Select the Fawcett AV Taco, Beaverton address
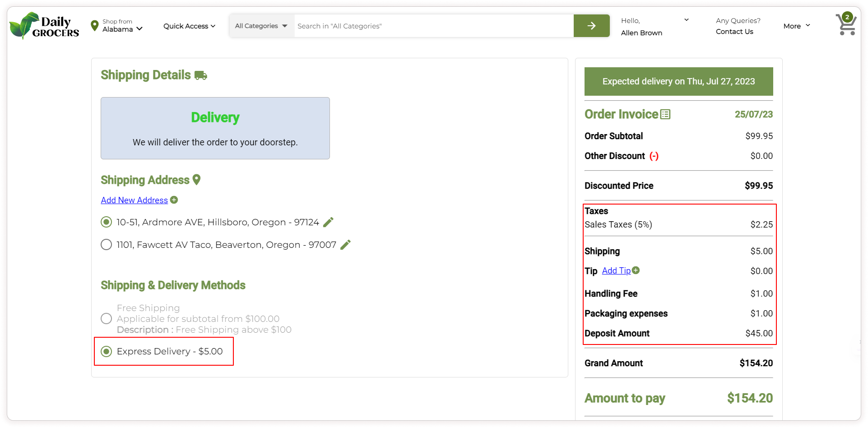This screenshot has width=868, height=428. 107,245
